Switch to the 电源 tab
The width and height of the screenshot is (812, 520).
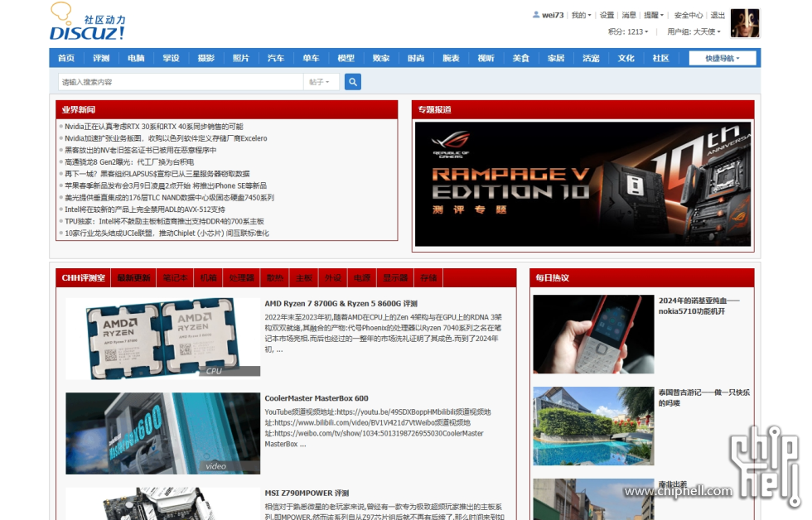click(362, 278)
